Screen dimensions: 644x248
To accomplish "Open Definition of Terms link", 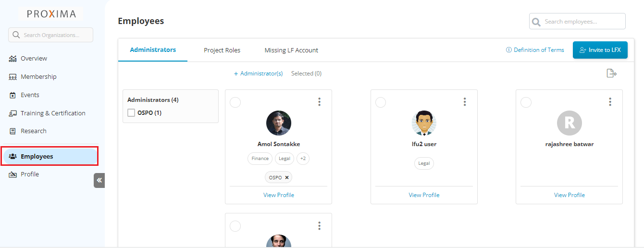I will pos(535,50).
